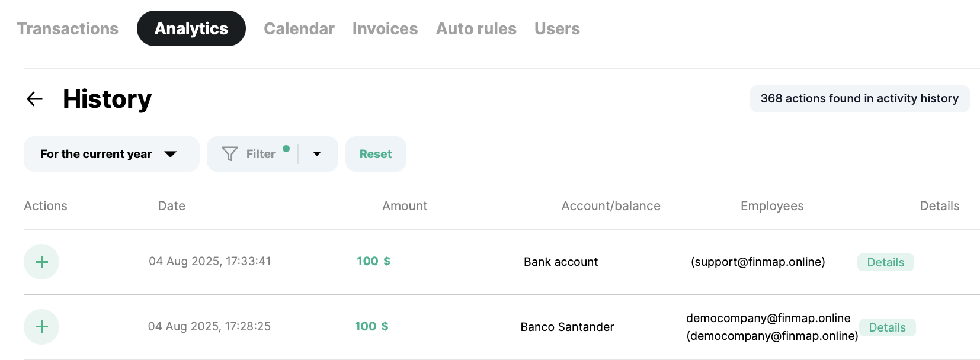Open Details for the Banco Santander entry

click(x=887, y=327)
